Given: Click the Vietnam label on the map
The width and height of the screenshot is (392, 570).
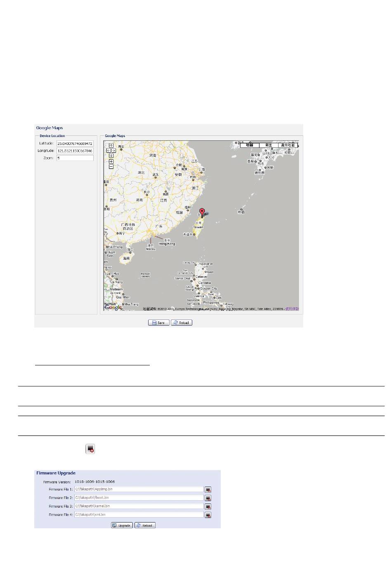Looking at the screenshot, I should pyautogui.click(x=116, y=289).
